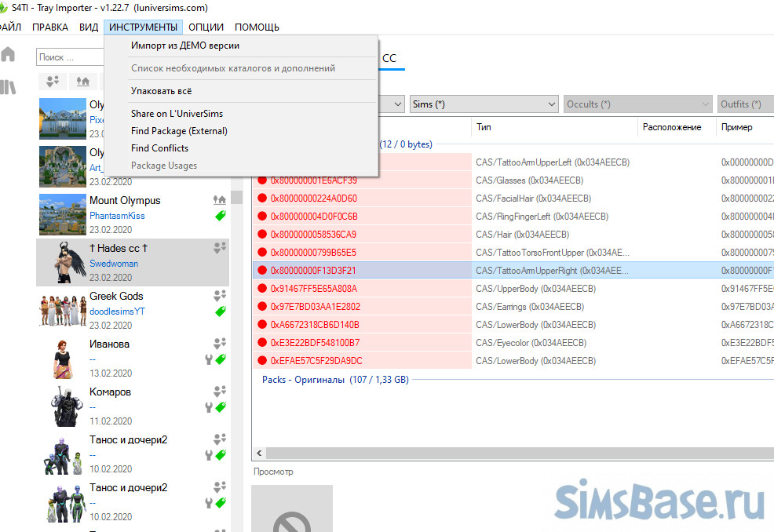
Task: Toggle the lots filter button under search
Action: [82, 81]
